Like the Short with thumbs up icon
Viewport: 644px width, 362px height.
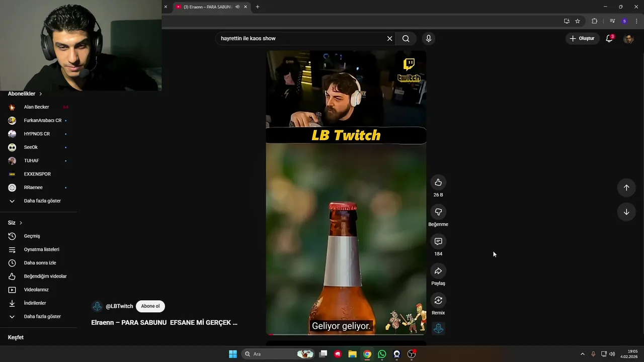click(x=438, y=183)
